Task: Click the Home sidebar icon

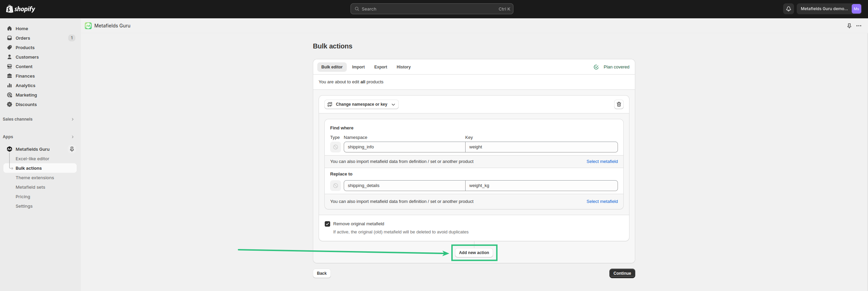Action: [x=10, y=28]
